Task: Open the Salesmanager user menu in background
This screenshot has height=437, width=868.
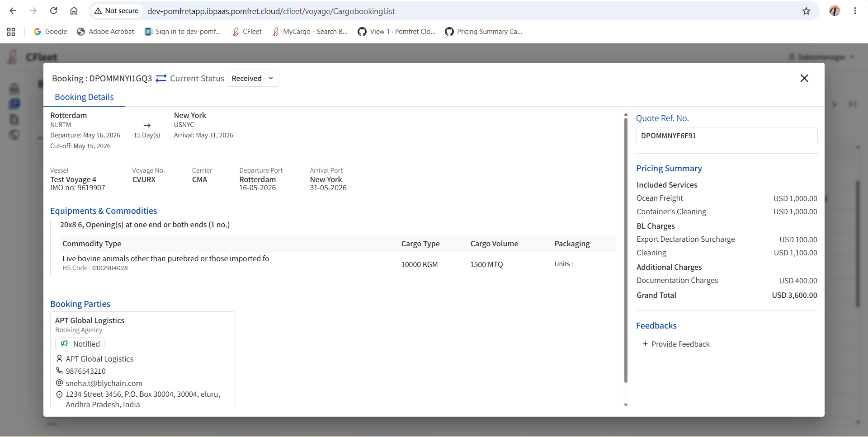Action: click(x=822, y=57)
